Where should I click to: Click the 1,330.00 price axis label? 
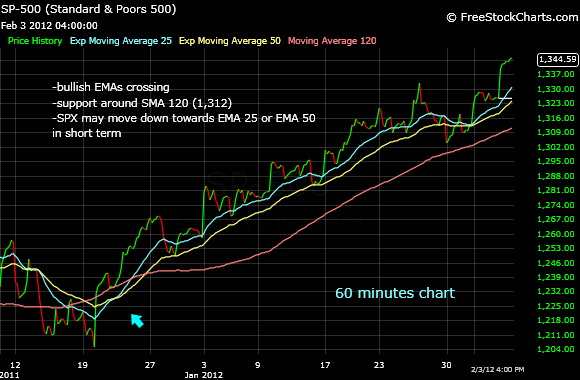click(x=556, y=89)
